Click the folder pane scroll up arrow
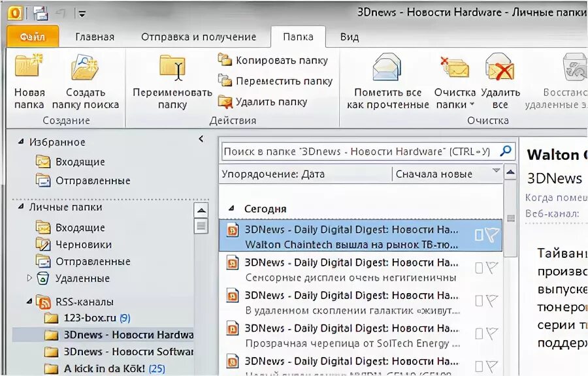 [x=201, y=210]
